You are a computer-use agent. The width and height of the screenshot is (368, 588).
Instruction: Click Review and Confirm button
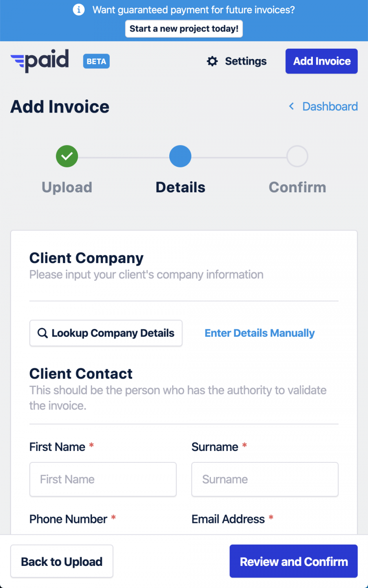(x=294, y=561)
